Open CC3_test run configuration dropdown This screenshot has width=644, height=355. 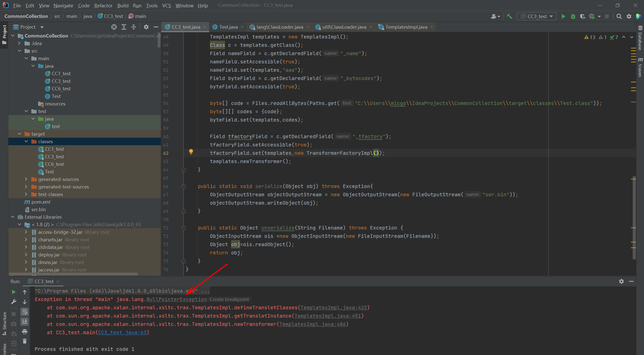(x=537, y=16)
